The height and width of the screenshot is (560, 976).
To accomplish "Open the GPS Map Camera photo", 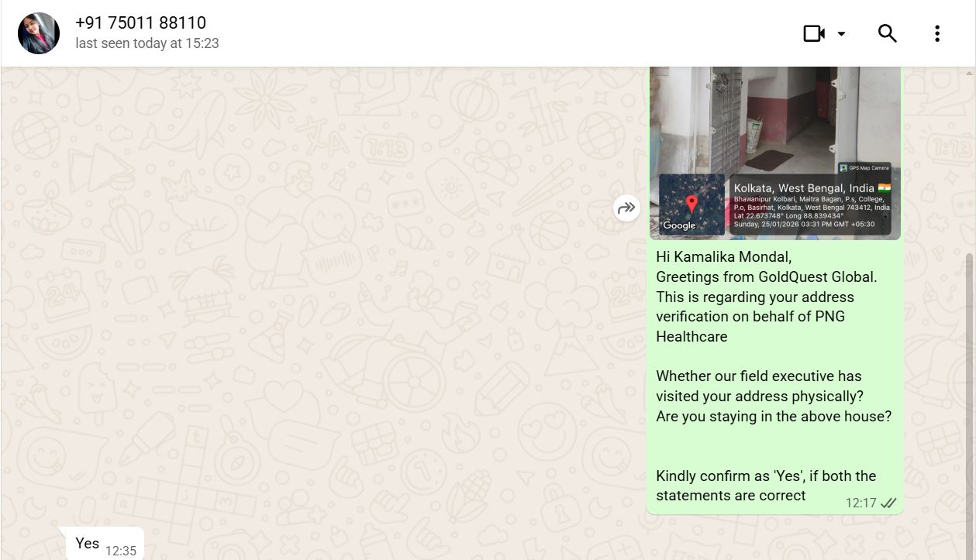I will click(775, 153).
